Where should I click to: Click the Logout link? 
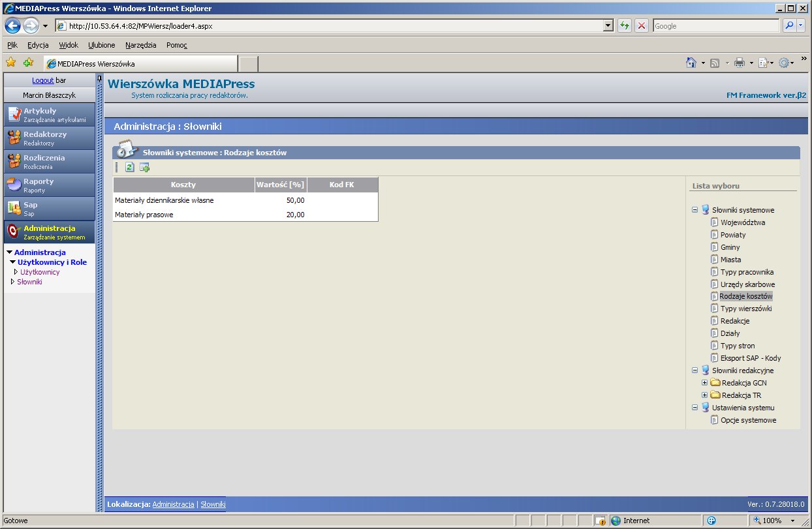coord(43,80)
